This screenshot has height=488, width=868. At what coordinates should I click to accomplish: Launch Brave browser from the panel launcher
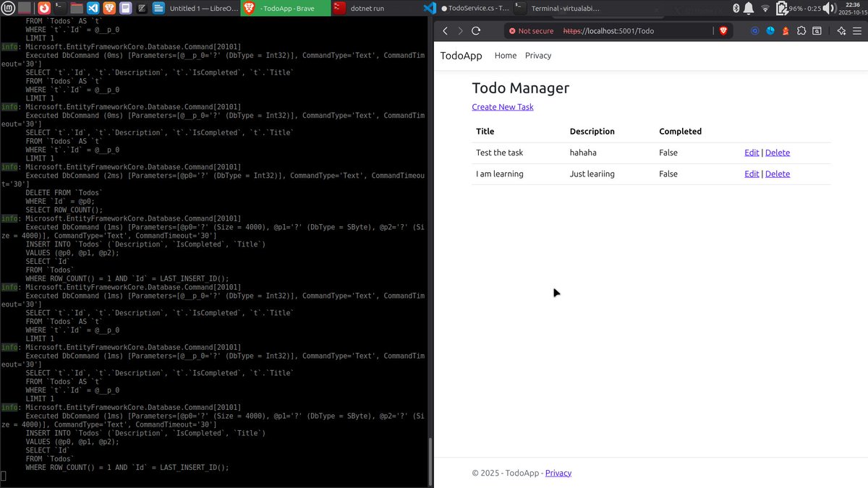coord(109,9)
